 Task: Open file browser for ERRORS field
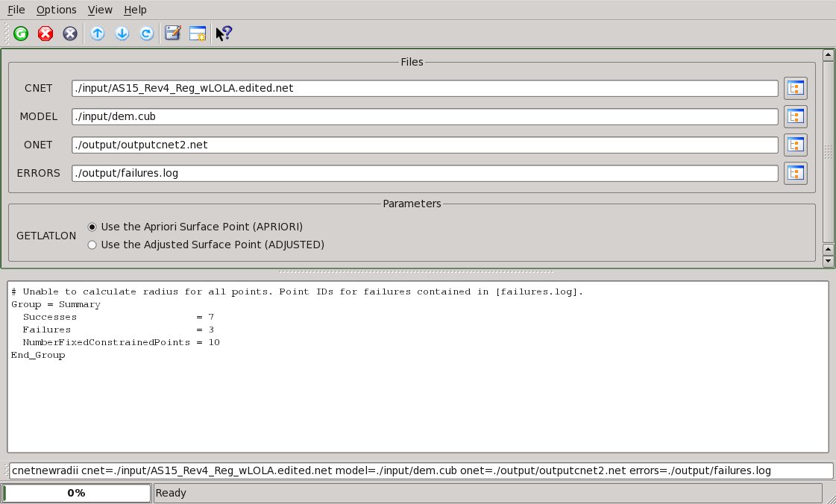pyautogui.click(x=796, y=173)
